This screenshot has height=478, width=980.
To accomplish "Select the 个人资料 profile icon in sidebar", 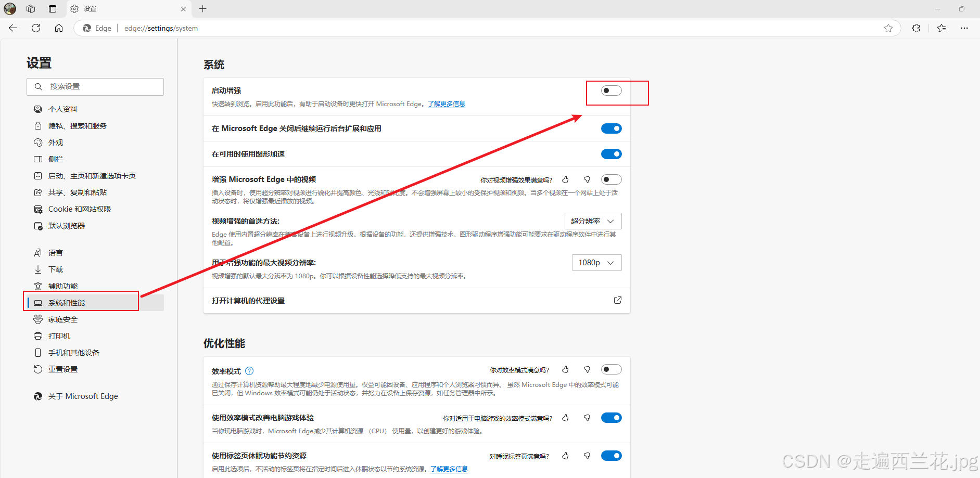I will tap(38, 109).
